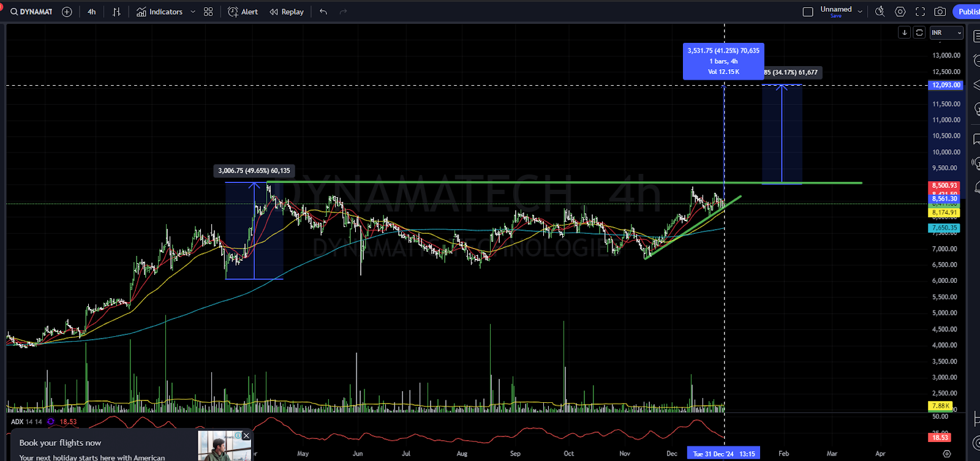Image resolution: width=980 pixels, height=461 pixels.
Task: Click the 7.88K volume label
Action: [941, 406]
